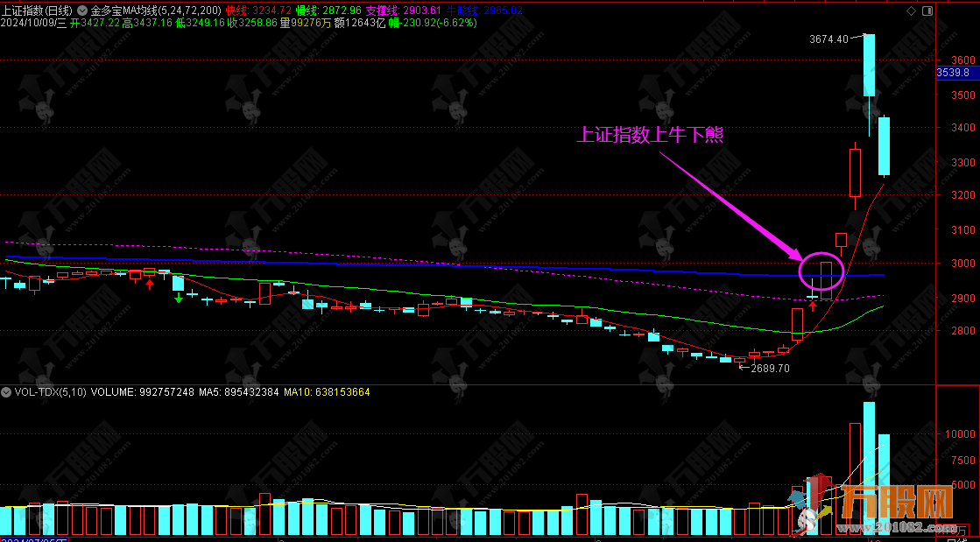Viewport: 980px width, 542px height.
Task: Open the VOL-TDX indicator dropdown arrow
Action: pyautogui.click(x=6, y=392)
